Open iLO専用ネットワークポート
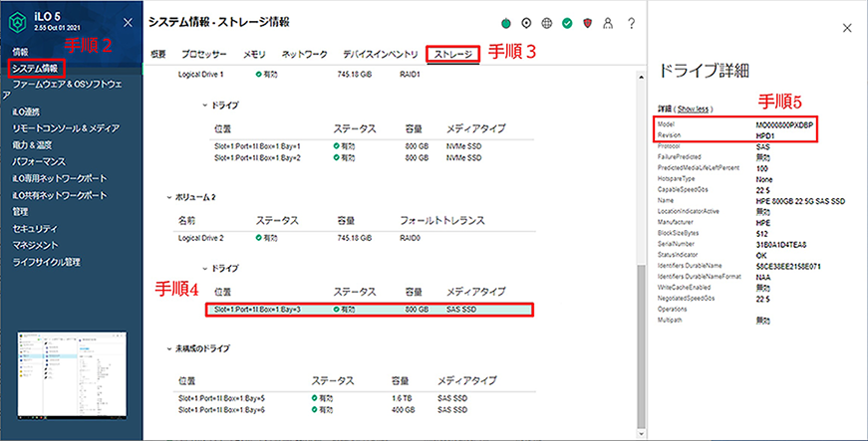Screen dimensions: 868x441 (60, 178)
